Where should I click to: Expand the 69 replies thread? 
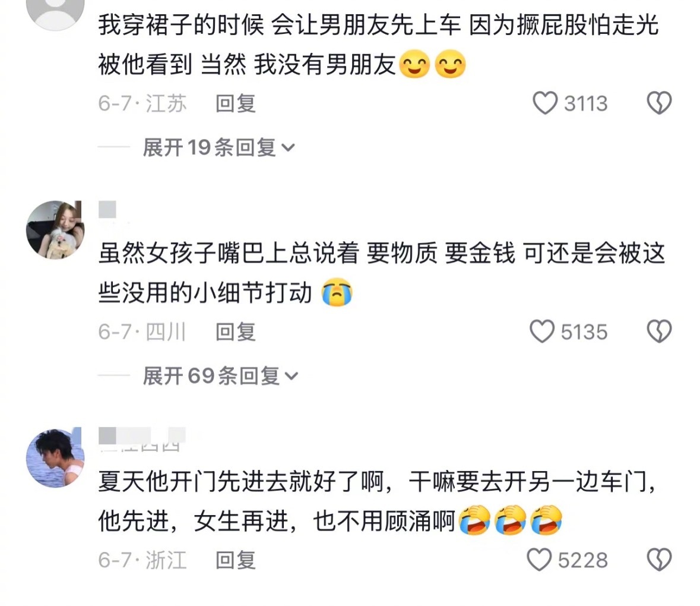tap(220, 375)
